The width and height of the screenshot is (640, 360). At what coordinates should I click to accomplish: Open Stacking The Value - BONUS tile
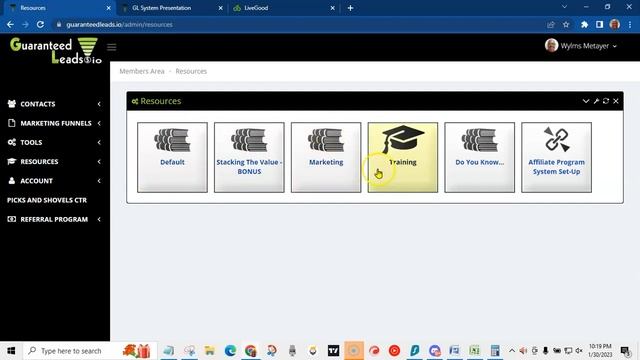249,157
